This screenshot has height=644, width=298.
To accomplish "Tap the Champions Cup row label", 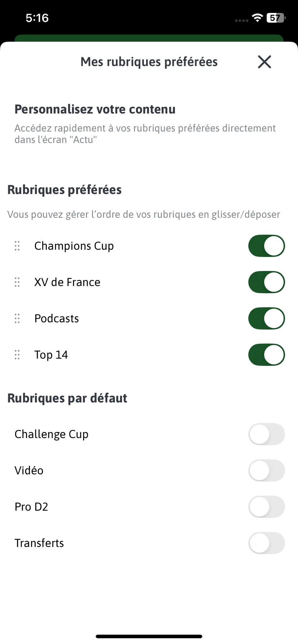I will [74, 246].
